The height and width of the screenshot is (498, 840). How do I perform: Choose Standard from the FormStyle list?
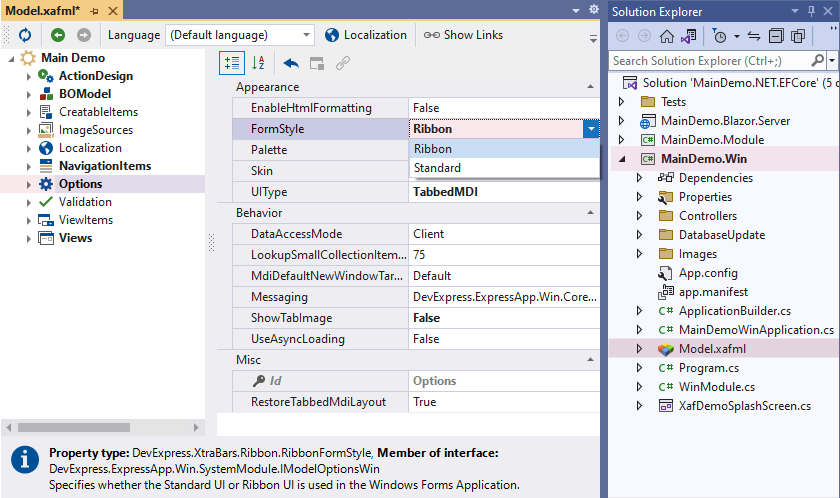tap(504, 168)
